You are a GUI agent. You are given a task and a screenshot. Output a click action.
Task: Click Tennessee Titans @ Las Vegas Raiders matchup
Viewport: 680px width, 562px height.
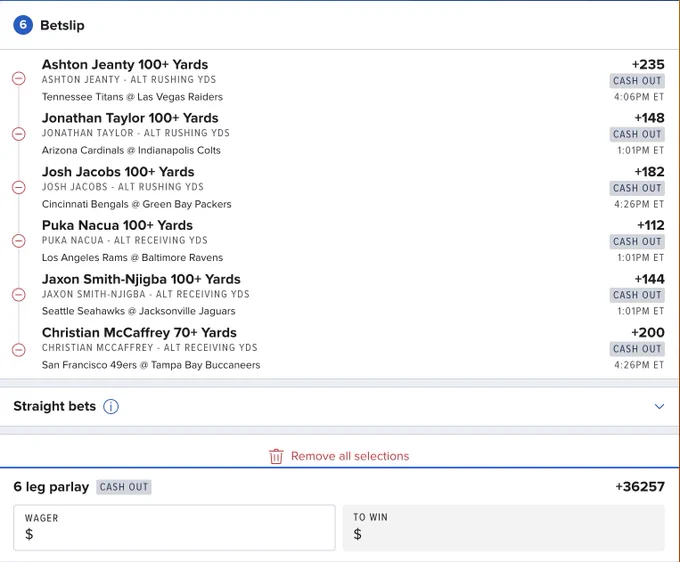pyautogui.click(x=132, y=97)
